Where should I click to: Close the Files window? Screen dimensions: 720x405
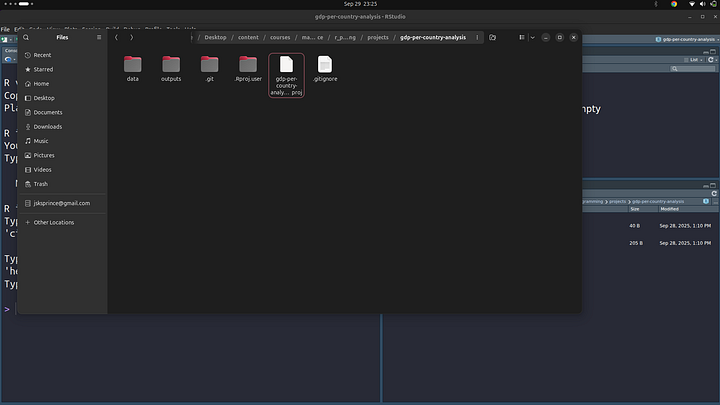pyautogui.click(x=574, y=37)
